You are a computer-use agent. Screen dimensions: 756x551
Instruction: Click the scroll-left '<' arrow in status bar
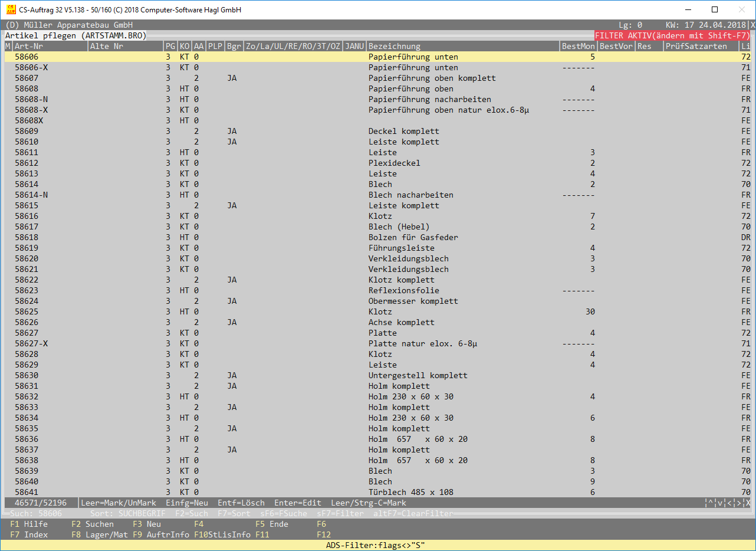[x=730, y=503]
